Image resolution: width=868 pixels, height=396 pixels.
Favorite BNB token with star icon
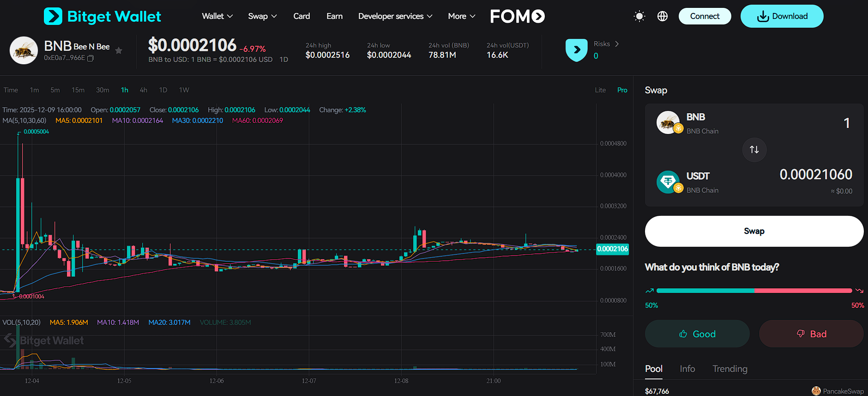(x=119, y=50)
